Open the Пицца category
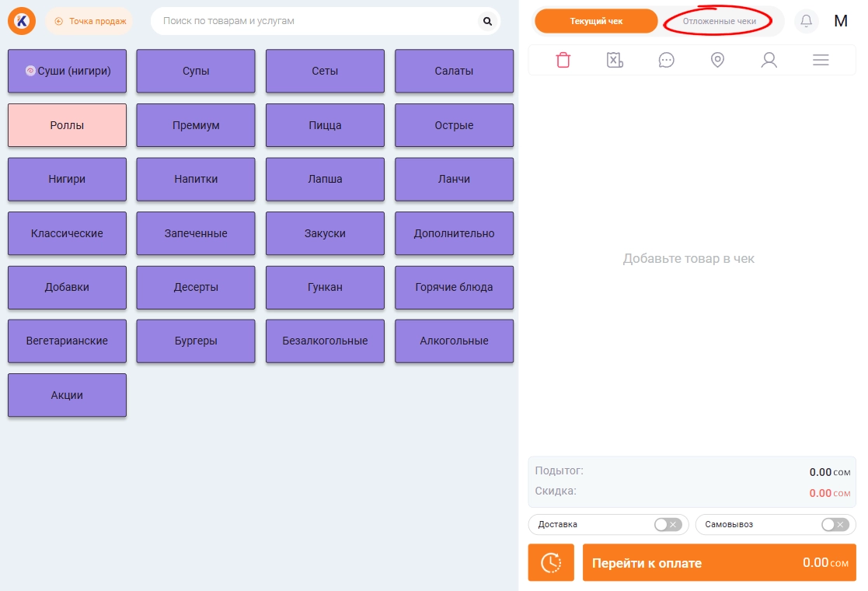868x591 pixels. coord(325,125)
